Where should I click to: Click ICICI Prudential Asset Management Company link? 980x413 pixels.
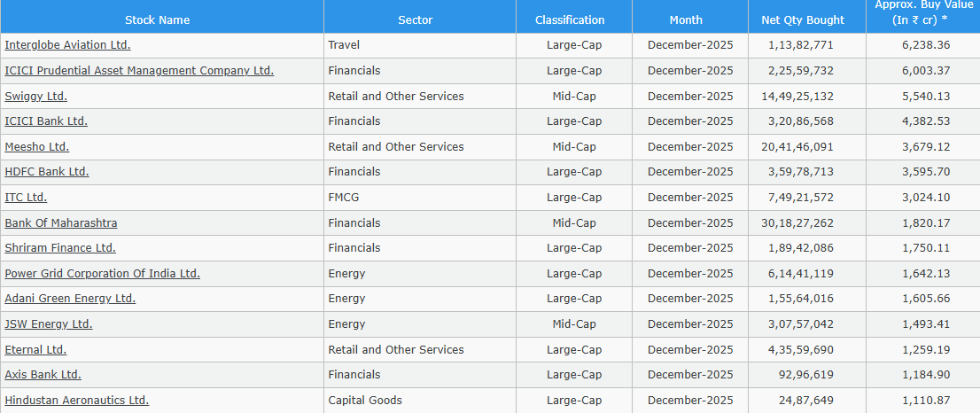(x=139, y=71)
